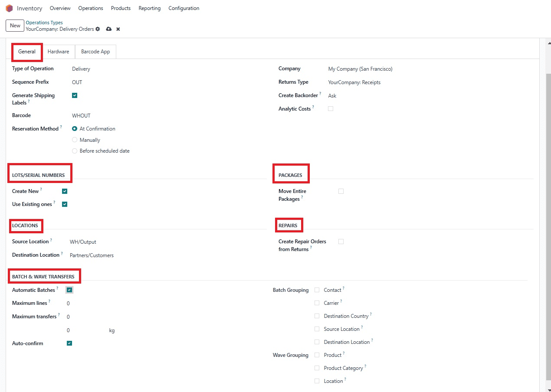The image size is (551, 392).
Task: Open the Configuration menu
Action: 184,8
